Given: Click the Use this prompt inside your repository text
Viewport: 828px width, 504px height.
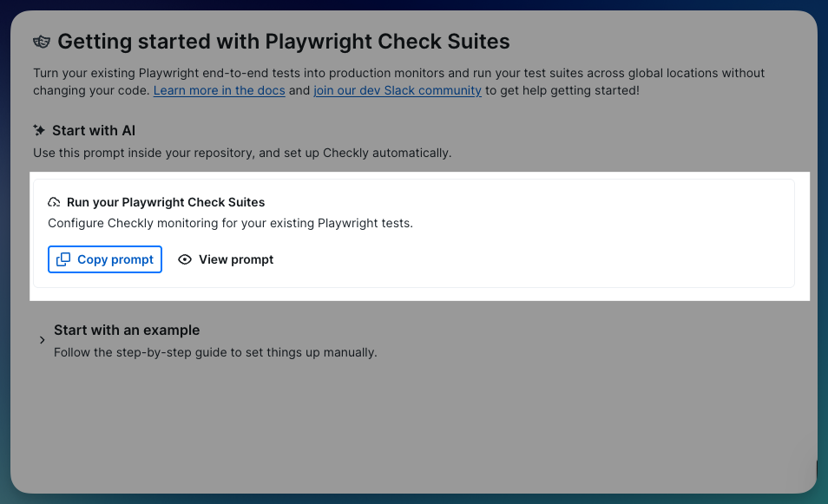Looking at the screenshot, I should [x=242, y=153].
